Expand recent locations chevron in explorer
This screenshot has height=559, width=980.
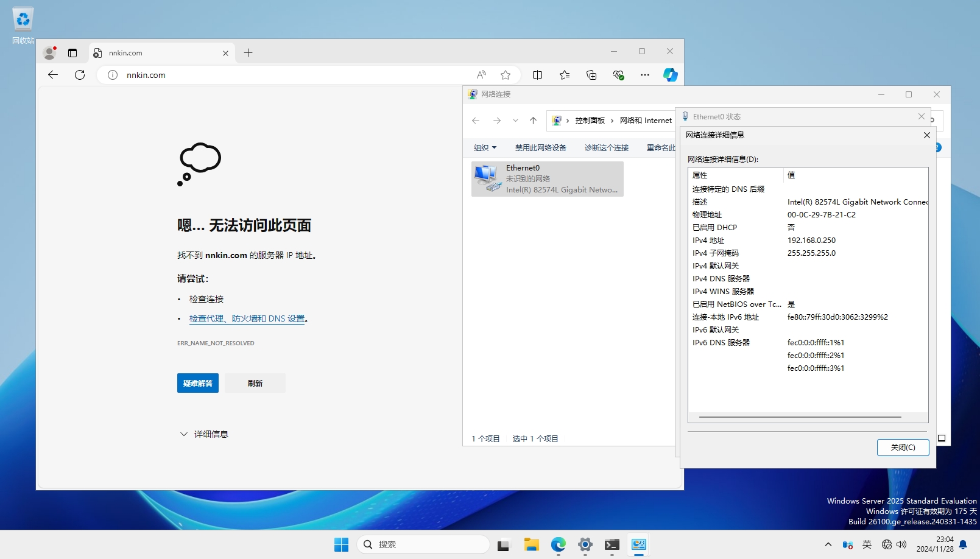tap(515, 121)
